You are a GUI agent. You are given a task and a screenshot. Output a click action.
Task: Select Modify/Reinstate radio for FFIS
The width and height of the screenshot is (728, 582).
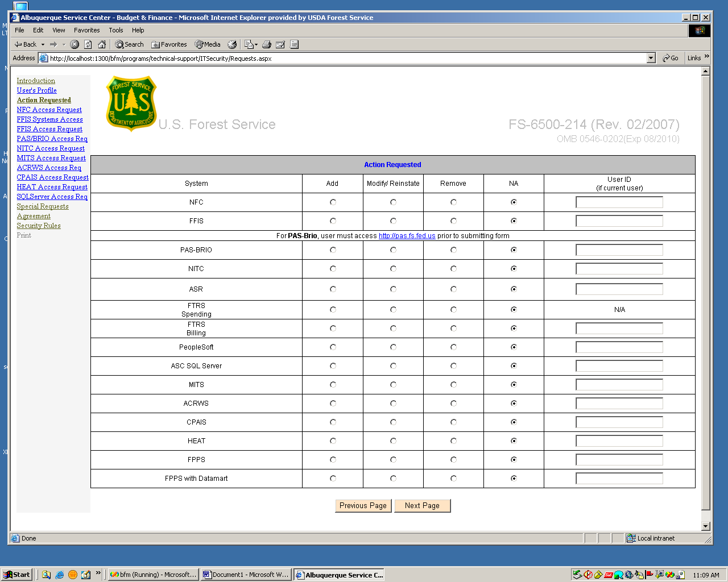[393, 221]
